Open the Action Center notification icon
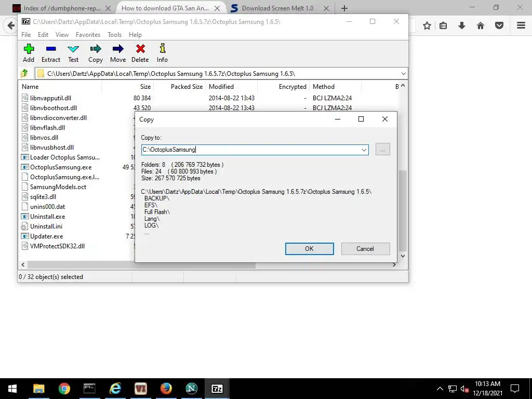Screen dimensions: 532x399 pyautogui.click(x=515, y=389)
